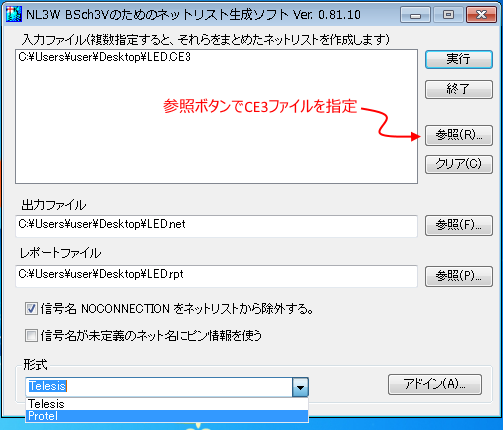503x430 pixels.
Task: Minimize the NL3W window
Action: click(x=415, y=15)
